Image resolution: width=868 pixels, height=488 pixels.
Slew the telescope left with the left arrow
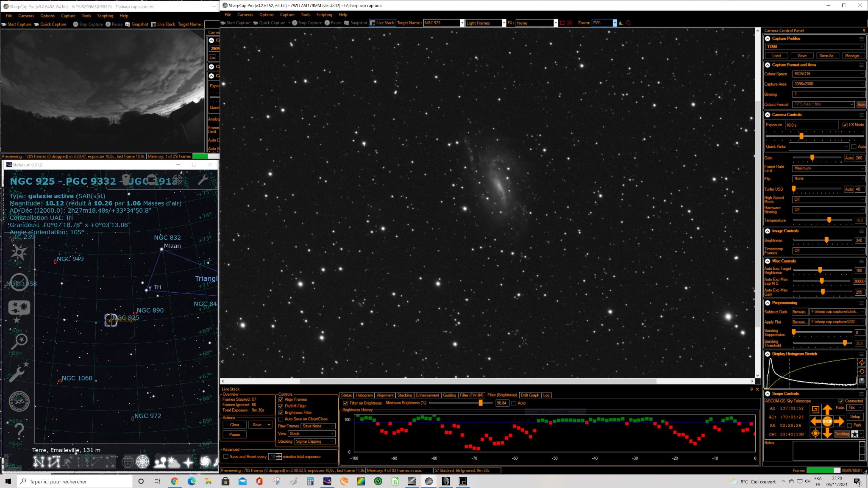click(x=815, y=421)
